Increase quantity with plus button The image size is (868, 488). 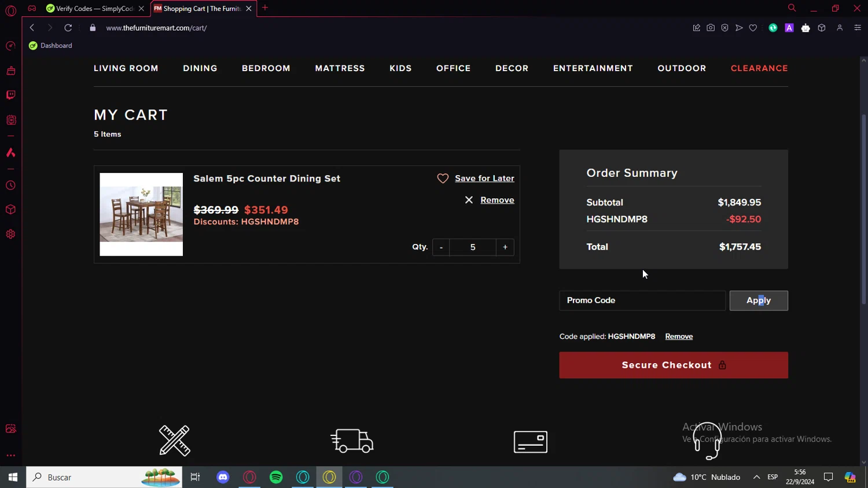[505, 247]
